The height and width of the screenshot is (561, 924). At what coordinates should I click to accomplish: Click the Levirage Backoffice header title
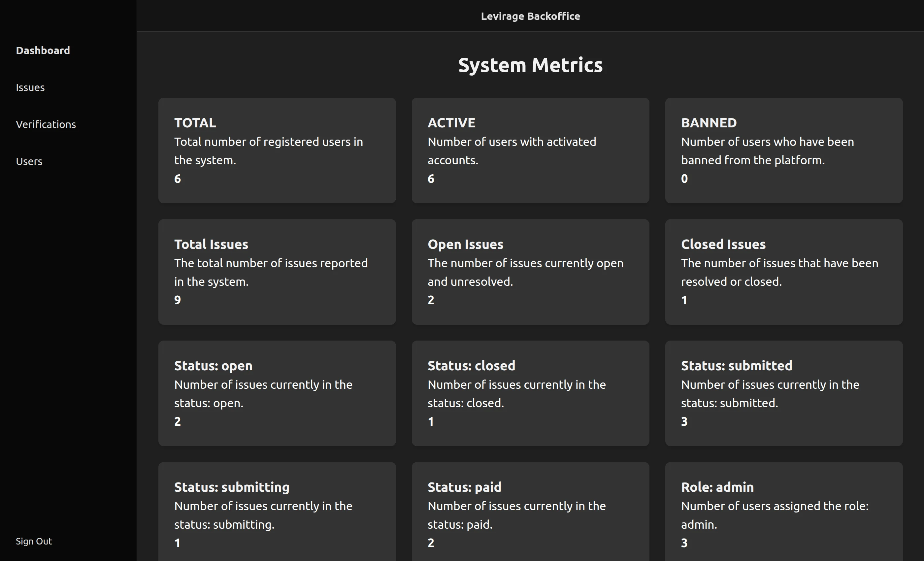click(x=530, y=16)
